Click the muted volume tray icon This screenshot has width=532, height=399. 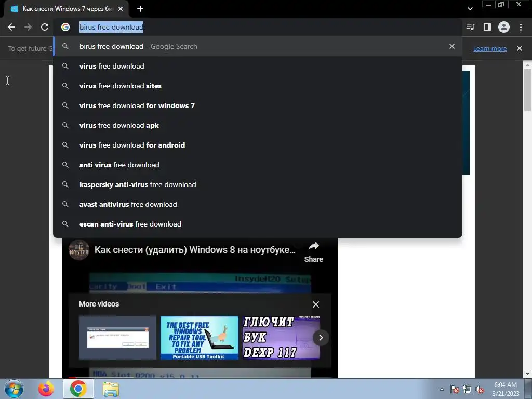point(480,389)
